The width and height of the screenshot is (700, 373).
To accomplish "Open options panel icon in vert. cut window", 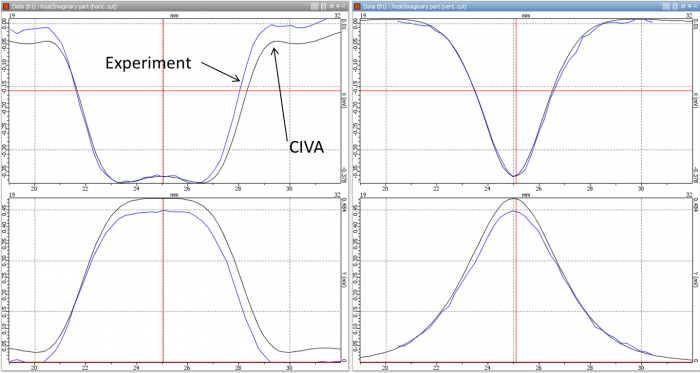I will pyautogui.click(x=666, y=6).
